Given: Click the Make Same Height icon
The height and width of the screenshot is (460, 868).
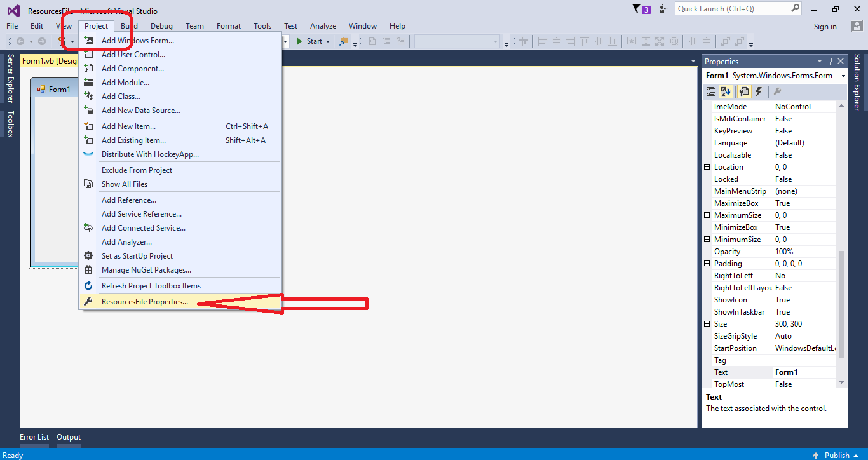Looking at the screenshot, I should point(646,41).
